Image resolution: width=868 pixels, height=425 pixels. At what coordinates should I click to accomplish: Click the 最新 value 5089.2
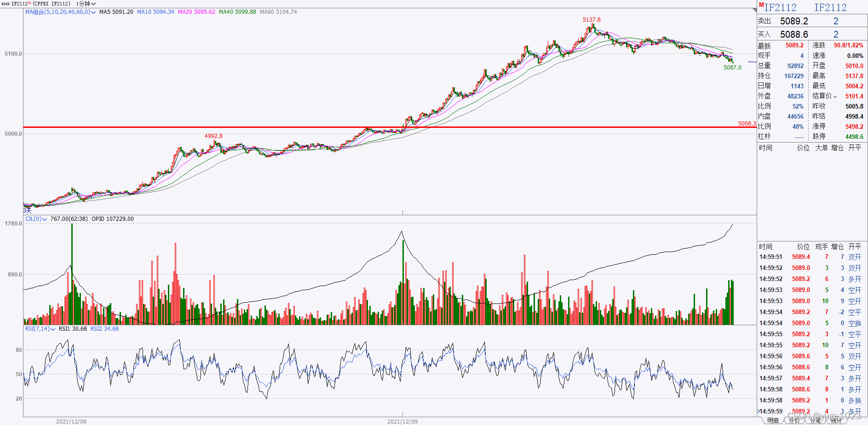[794, 46]
